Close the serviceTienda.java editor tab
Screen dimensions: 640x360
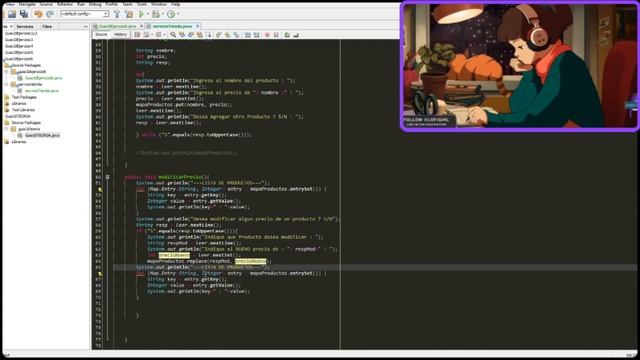pyautogui.click(x=197, y=26)
